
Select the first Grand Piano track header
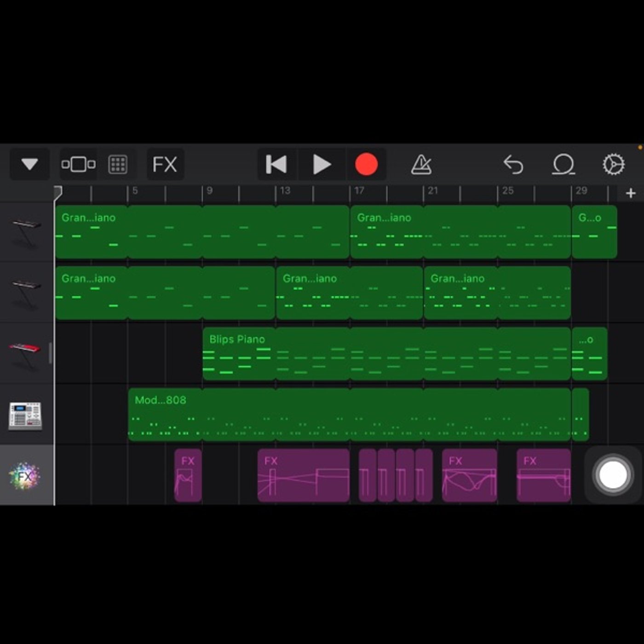coord(27,232)
